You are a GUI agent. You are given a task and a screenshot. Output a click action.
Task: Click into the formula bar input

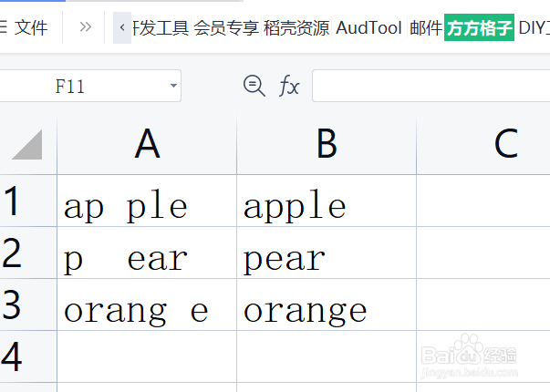[x=431, y=86]
